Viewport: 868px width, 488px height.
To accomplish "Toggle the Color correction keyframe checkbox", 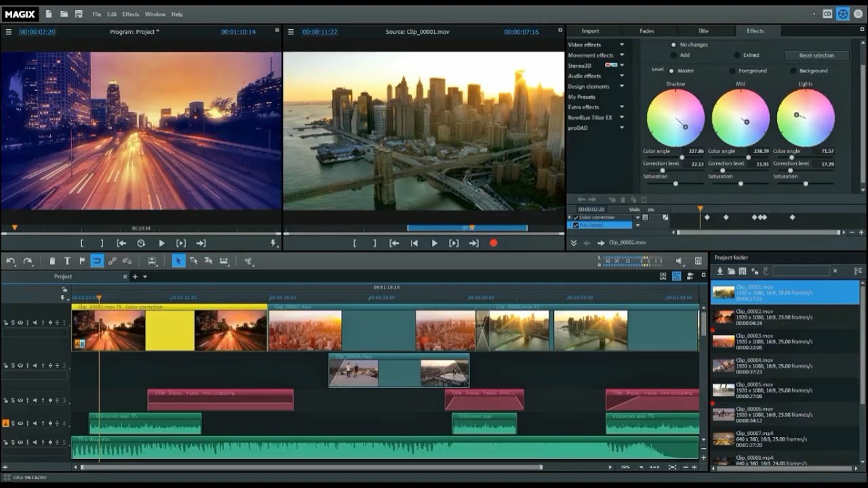I will [x=576, y=218].
